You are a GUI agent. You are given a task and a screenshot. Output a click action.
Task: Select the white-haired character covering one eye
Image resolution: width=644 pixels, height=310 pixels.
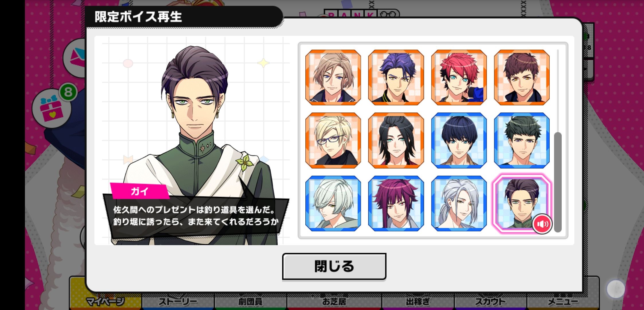(333, 204)
